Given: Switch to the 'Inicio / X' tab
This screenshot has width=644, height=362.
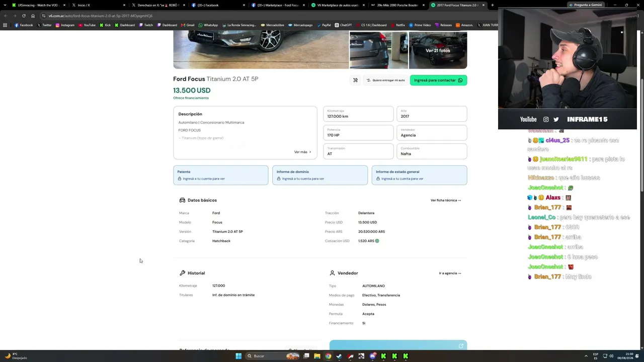Looking at the screenshot, I should click(x=99, y=5).
